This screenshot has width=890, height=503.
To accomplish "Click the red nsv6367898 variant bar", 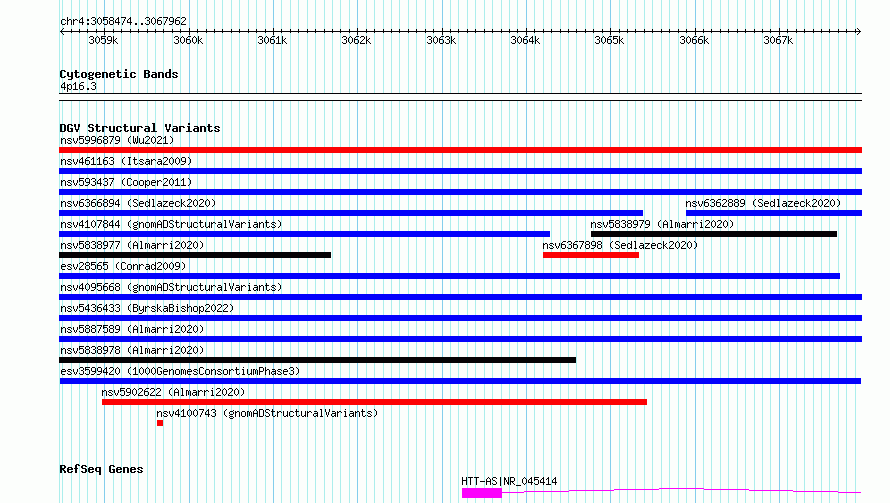I will pyautogui.click(x=591, y=255).
